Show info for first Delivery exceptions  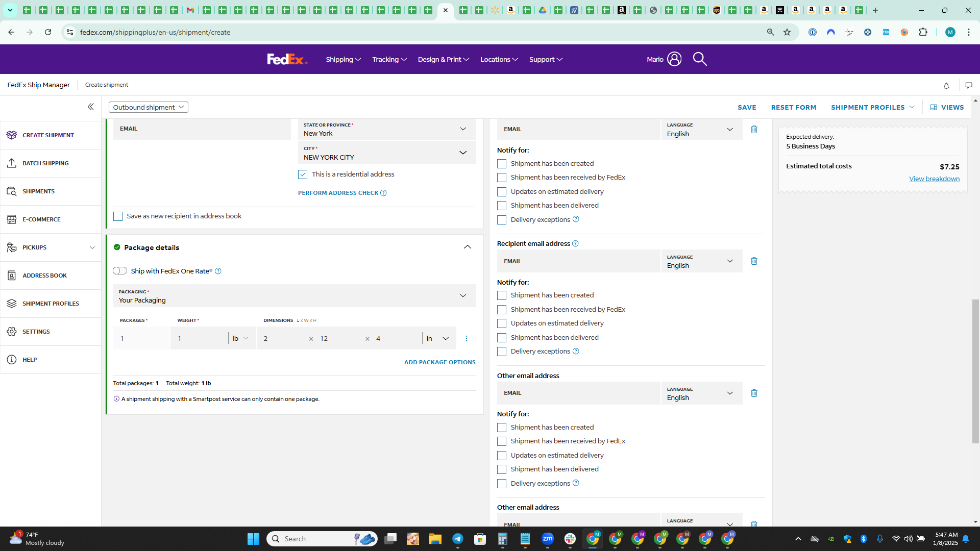click(x=576, y=219)
